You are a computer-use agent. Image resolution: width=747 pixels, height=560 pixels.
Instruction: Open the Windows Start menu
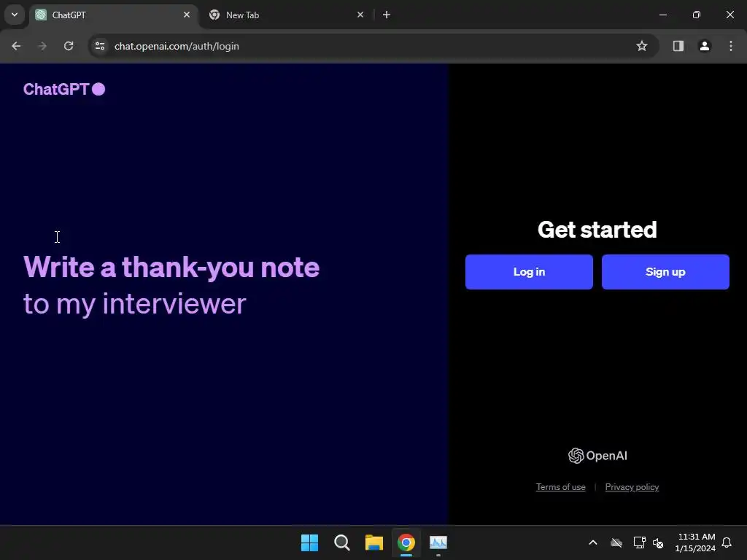(x=309, y=542)
